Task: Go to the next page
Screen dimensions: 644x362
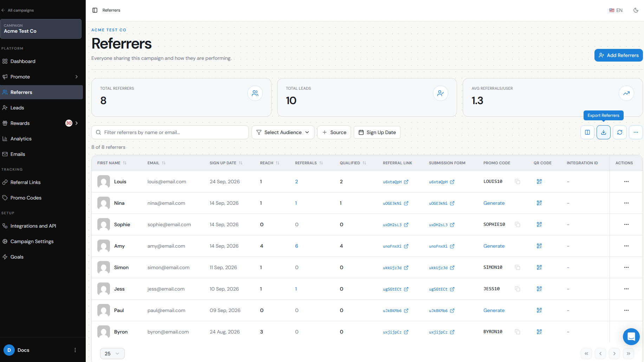Action: coord(614,354)
